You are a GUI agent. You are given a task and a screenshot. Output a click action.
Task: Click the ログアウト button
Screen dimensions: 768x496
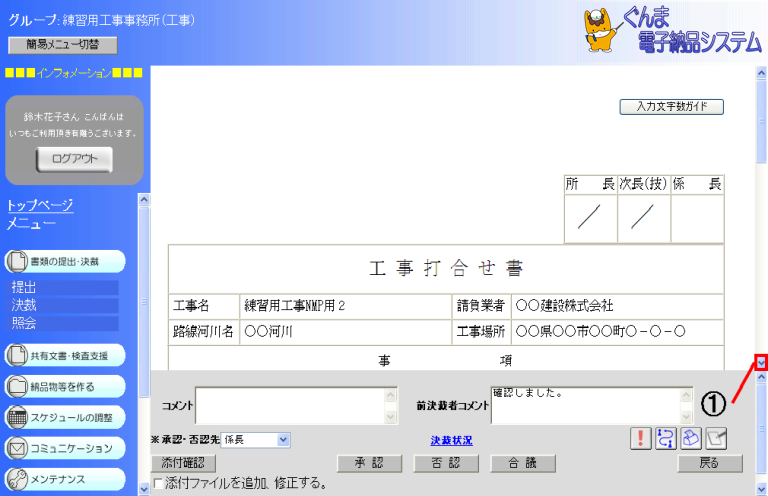(74, 159)
